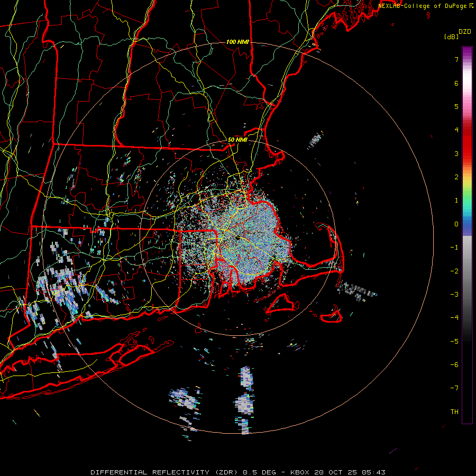Viewport: 476px width, 476px height.
Task: Click the 2 dB tick label on the scale
Action: point(456,177)
